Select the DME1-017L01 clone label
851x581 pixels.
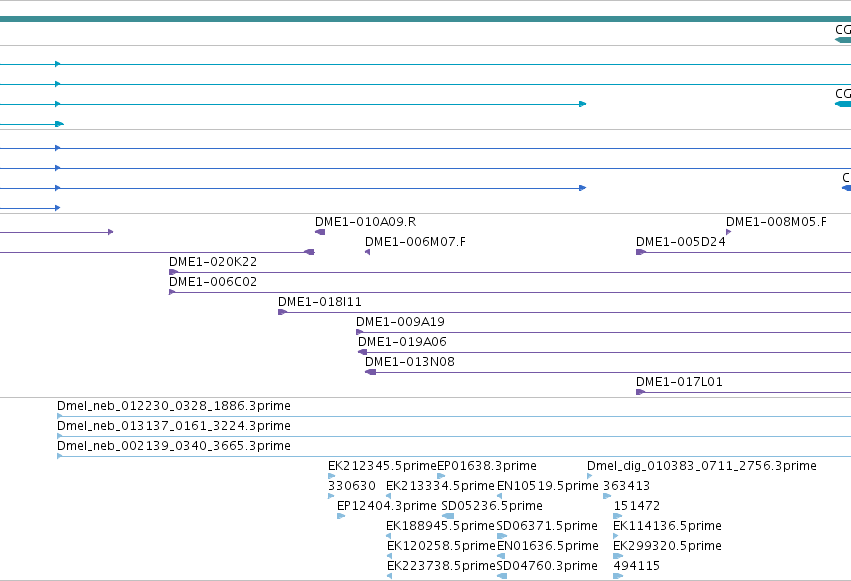coord(679,382)
